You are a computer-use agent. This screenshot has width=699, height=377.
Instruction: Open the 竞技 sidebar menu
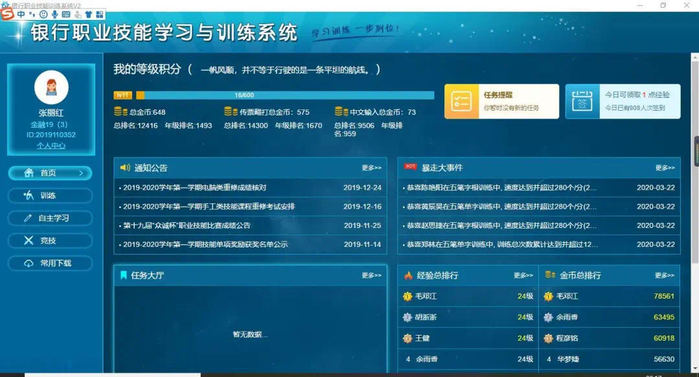(x=50, y=241)
